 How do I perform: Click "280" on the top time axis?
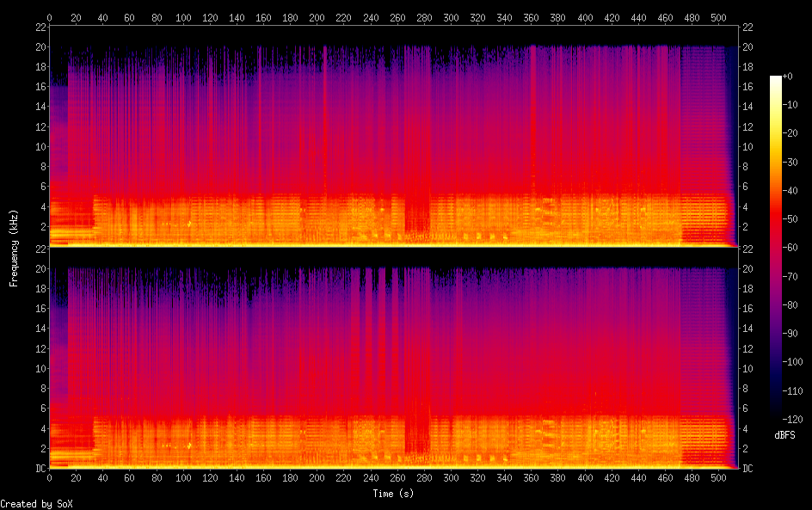click(x=424, y=17)
